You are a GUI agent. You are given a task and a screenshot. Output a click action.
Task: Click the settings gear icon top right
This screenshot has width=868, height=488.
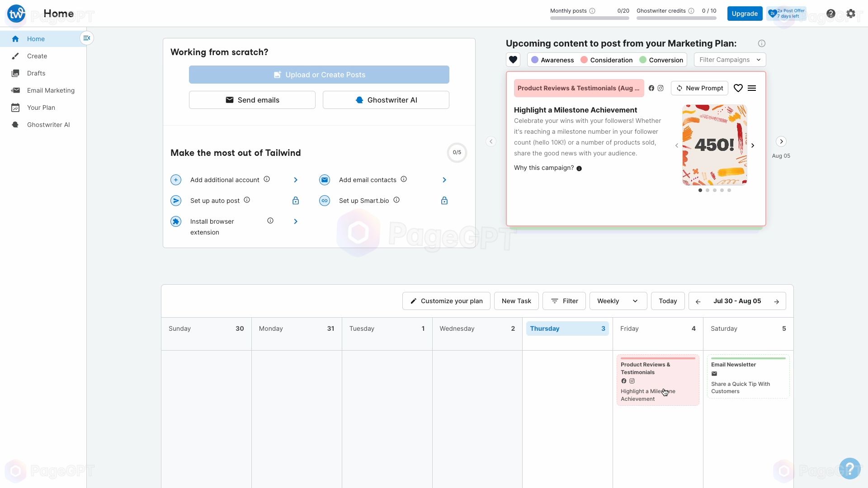[x=851, y=13]
